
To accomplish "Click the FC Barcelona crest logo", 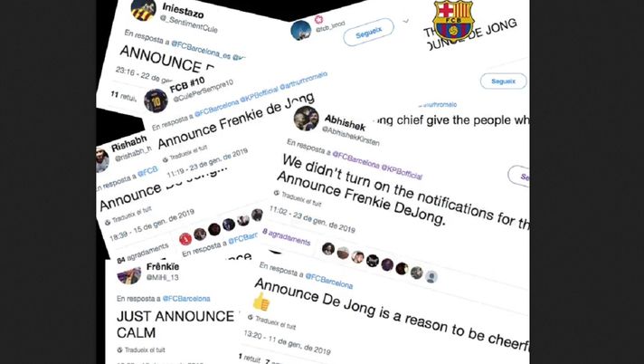I will click(453, 22).
